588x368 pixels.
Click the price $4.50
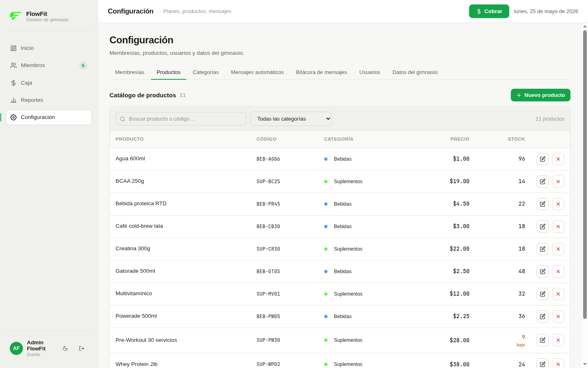point(461,204)
